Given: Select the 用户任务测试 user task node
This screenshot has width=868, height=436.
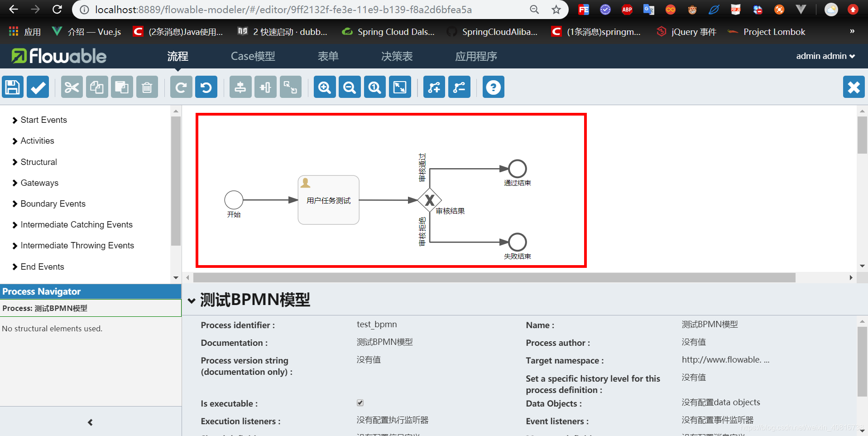Looking at the screenshot, I should (329, 200).
